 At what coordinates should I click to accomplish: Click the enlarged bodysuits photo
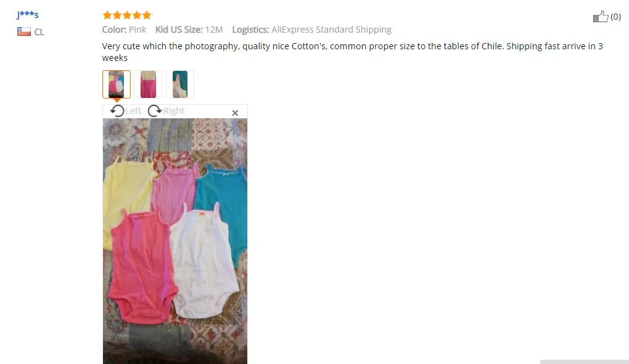point(175,241)
